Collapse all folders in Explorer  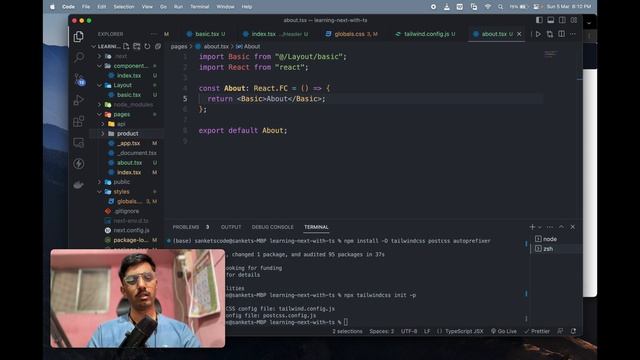click(x=158, y=47)
